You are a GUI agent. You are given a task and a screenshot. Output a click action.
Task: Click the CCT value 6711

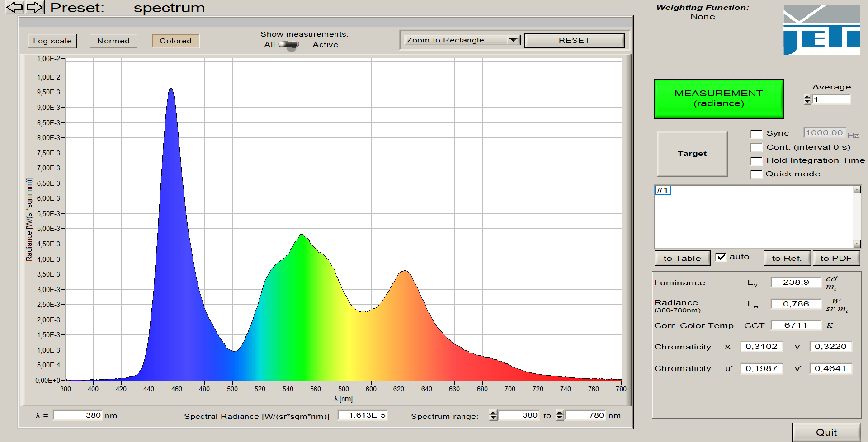point(796,325)
